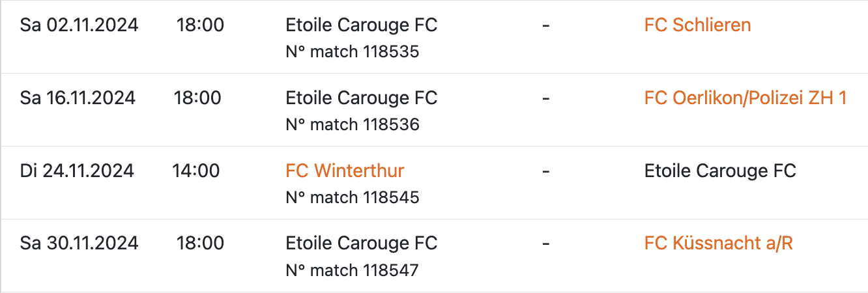Open the FC Oerlikon/Polizei ZH 1 link
868x293 pixels.
point(745,98)
